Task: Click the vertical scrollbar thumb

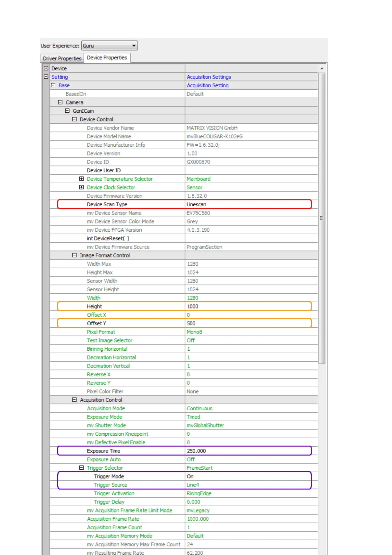Action: point(322,218)
